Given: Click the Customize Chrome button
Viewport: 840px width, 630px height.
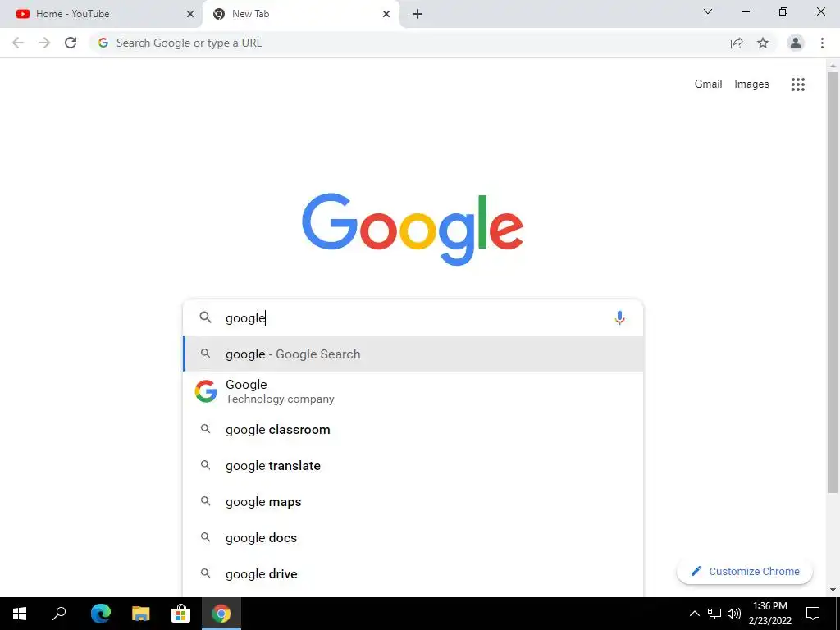Looking at the screenshot, I should tap(745, 571).
